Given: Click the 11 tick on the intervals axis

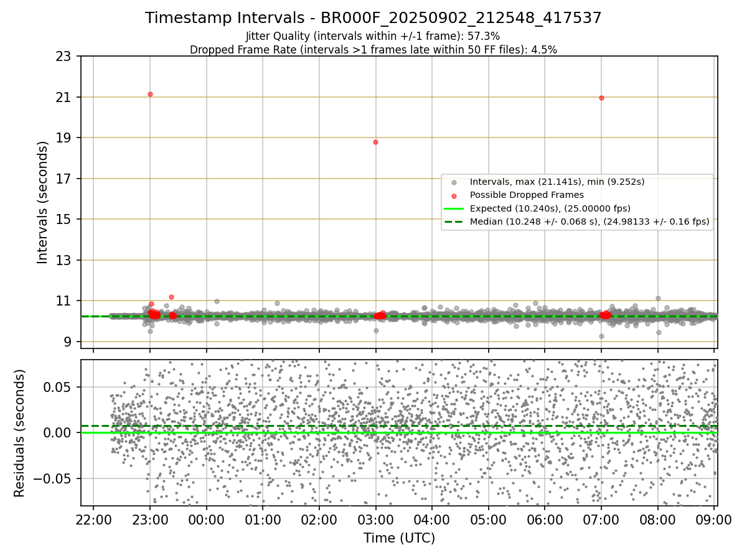Looking at the screenshot, I should (64, 301).
